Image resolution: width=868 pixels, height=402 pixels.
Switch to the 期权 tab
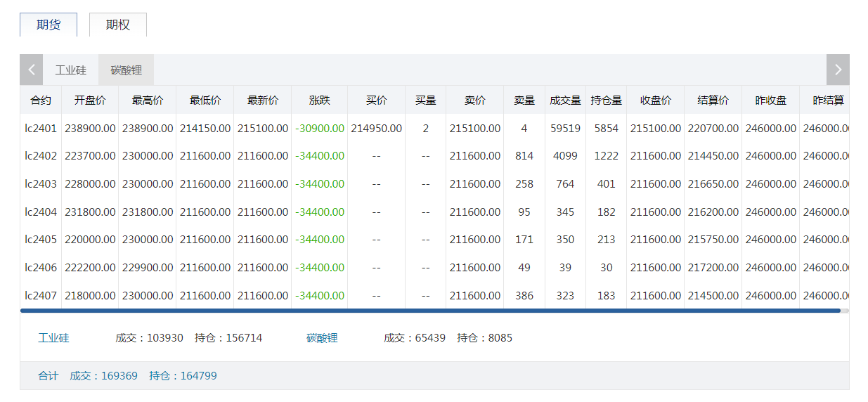(118, 25)
